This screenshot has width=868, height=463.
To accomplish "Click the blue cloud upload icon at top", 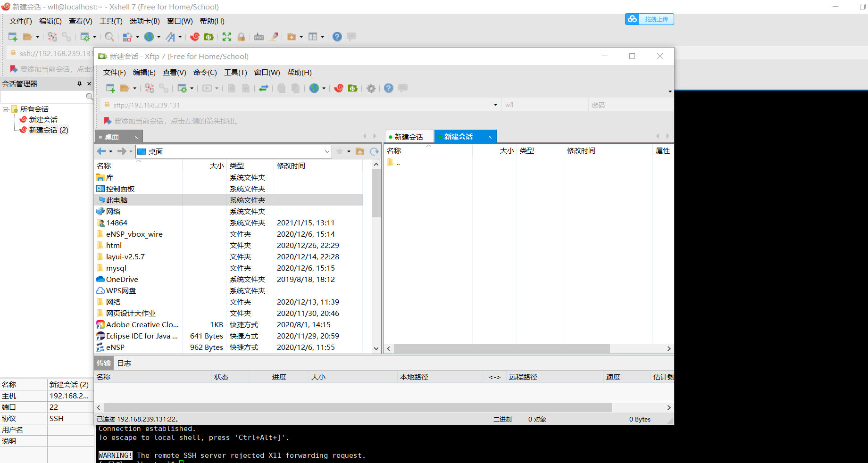I will [x=632, y=19].
